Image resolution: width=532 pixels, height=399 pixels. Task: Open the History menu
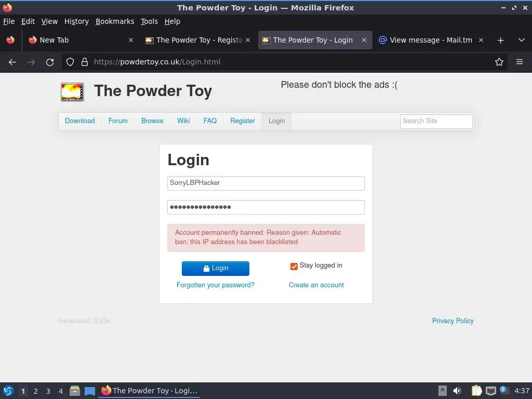point(76,21)
